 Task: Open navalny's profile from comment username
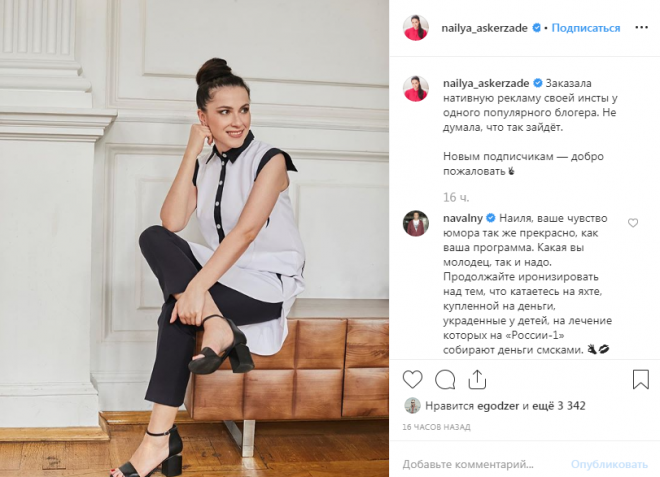coord(463,218)
